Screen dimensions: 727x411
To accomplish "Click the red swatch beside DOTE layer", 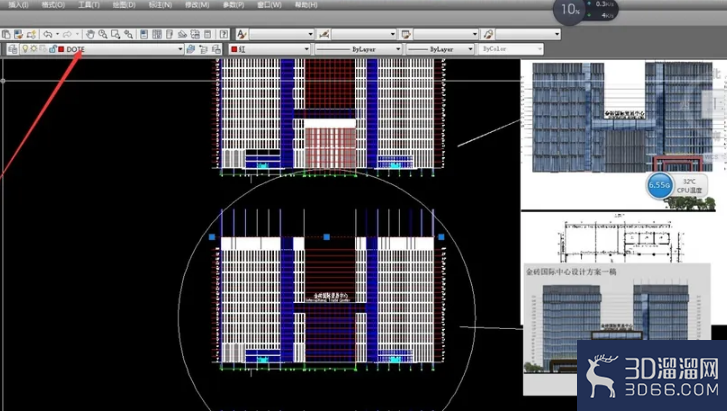I will [61, 49].
